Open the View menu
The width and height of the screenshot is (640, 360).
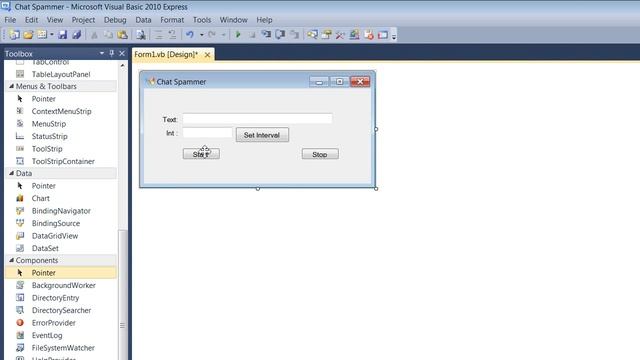[x=55, y=20]
